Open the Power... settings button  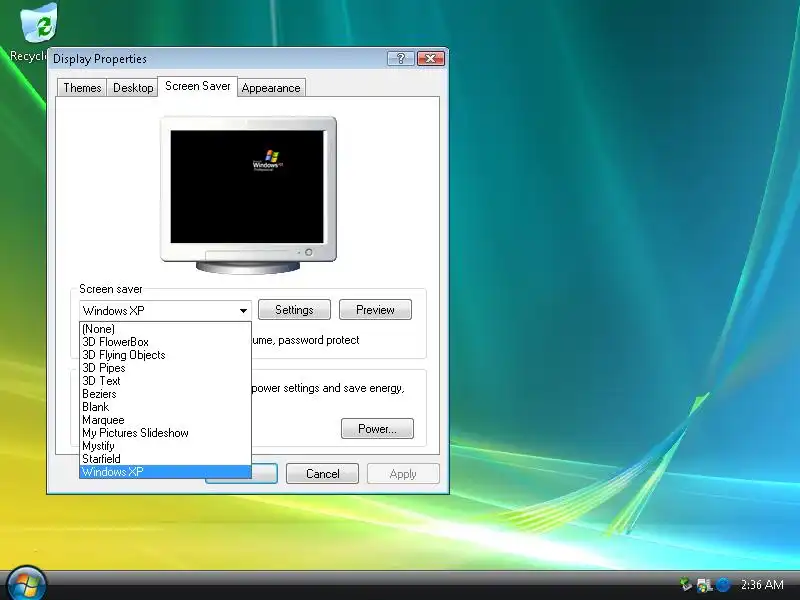(x=377, y=429)
